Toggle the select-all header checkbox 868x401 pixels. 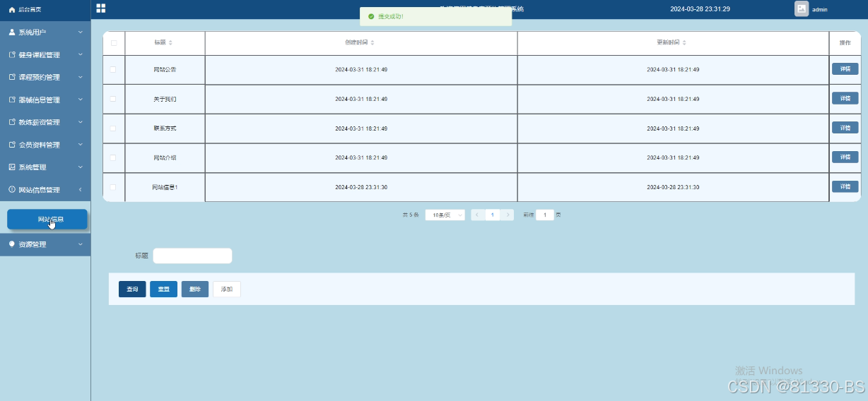pos(114,43)
